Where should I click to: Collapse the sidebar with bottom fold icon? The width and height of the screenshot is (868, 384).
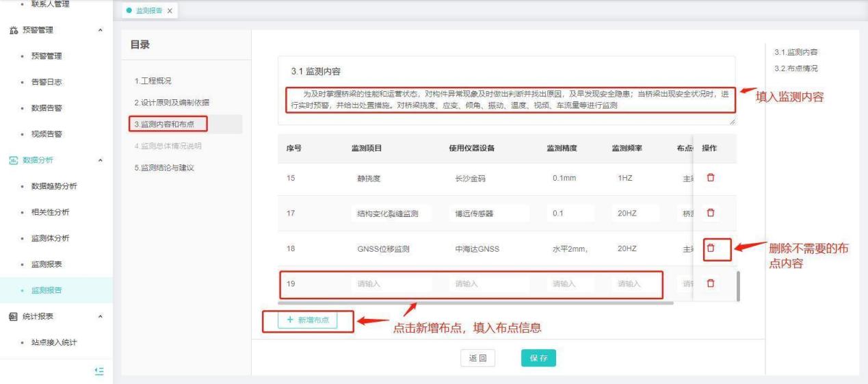[x=99, y=370]
